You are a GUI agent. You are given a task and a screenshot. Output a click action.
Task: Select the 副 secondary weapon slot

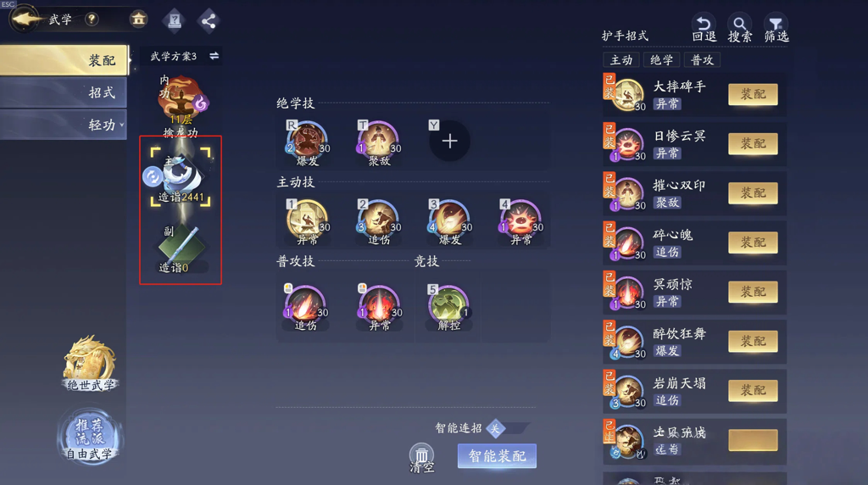(180, 248)
